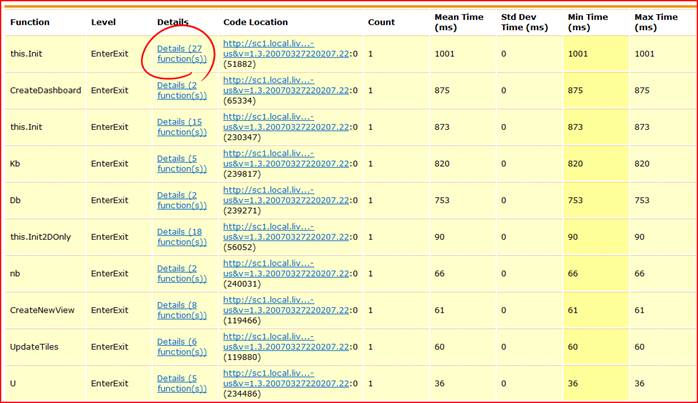Click Details (15 function(s)) link
The width and height of the screenshot is (698, 403).
(181, 127)
